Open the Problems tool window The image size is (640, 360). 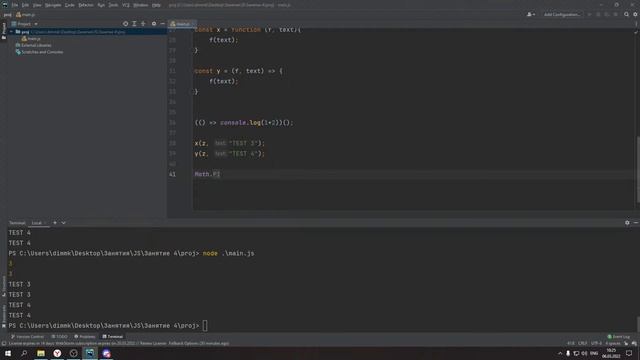pos(85,337)
